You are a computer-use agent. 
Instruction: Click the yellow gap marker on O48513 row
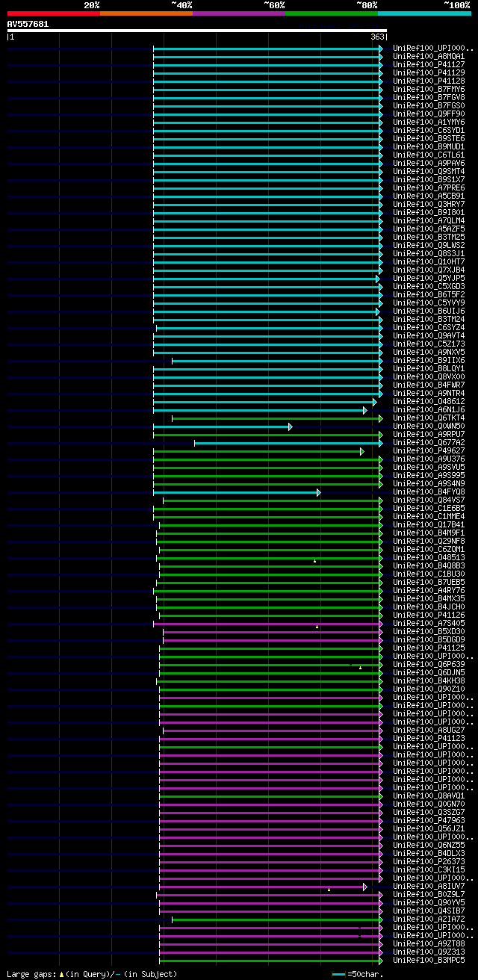click(315, 561)
